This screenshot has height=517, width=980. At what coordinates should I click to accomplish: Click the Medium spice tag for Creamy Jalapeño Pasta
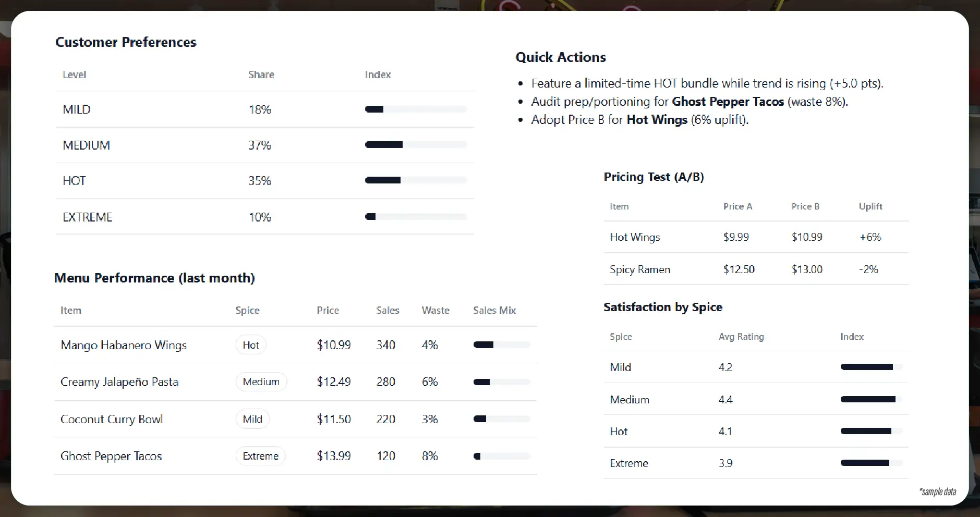pyautogui.click(x=261, y=381)
